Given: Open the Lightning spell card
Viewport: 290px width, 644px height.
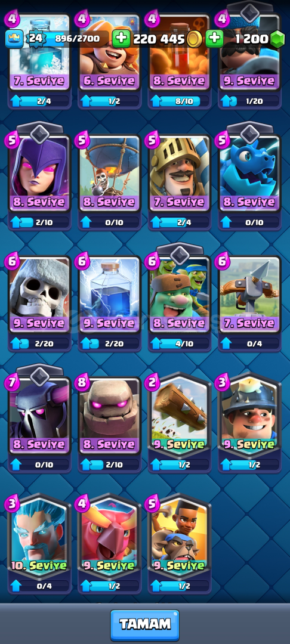Looking at the screenshot, I should tap(109, 295).
